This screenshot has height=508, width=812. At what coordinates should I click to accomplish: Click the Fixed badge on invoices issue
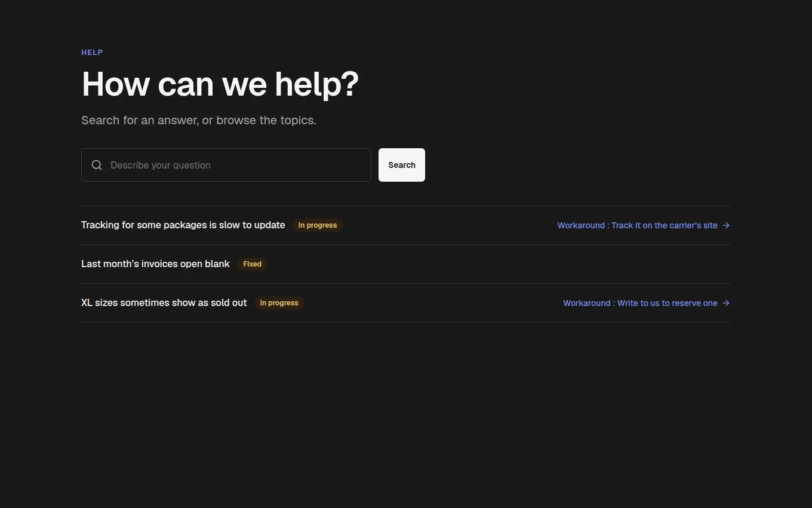coord(252,264)
